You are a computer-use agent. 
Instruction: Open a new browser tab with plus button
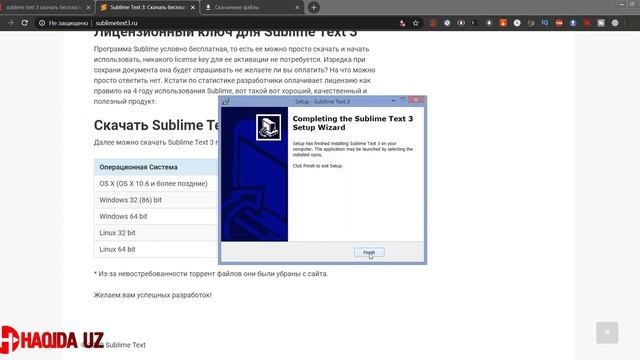[x=313, y=7]
